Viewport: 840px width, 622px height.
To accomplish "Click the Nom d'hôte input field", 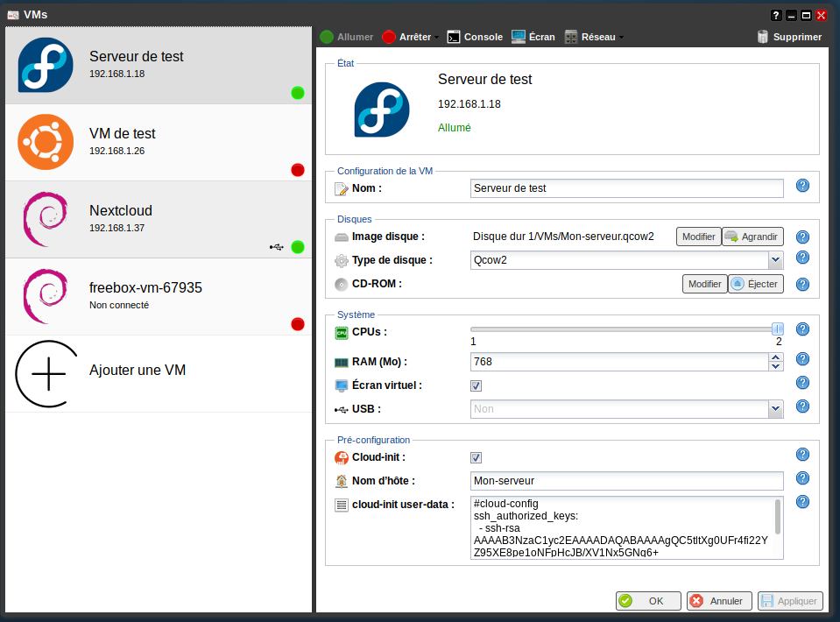I will pyautogui.click(x=626, y=481).
